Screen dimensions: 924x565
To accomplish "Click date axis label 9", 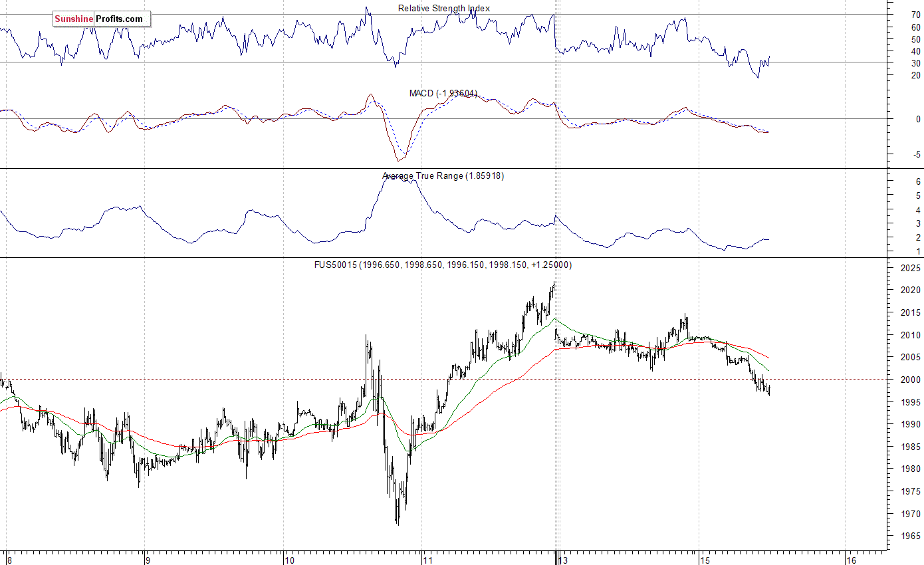I will tap(149, 560).
